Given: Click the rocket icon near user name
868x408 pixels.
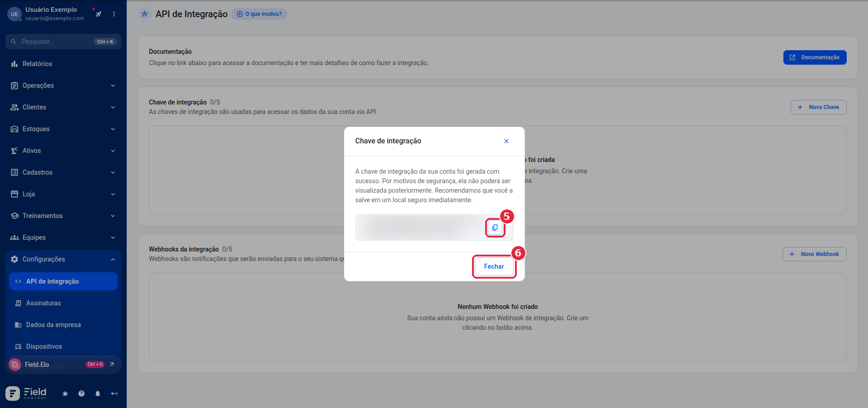Looking at the screenshot, I should (x=99, y=14).
